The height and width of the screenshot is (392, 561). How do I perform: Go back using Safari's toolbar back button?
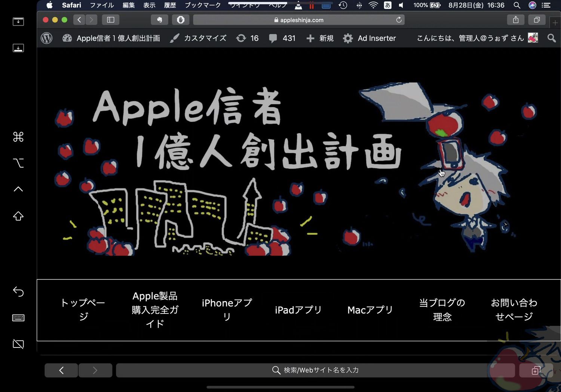click(79, 20)
